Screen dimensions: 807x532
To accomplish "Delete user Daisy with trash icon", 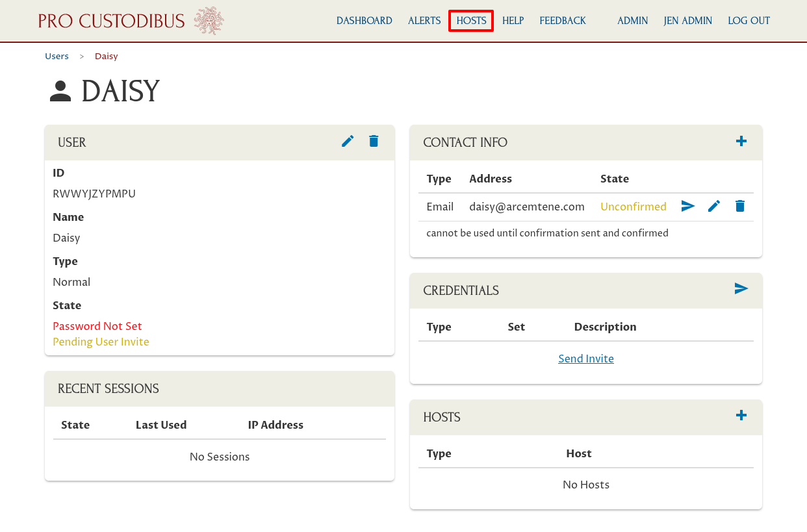I will point(374,141).
